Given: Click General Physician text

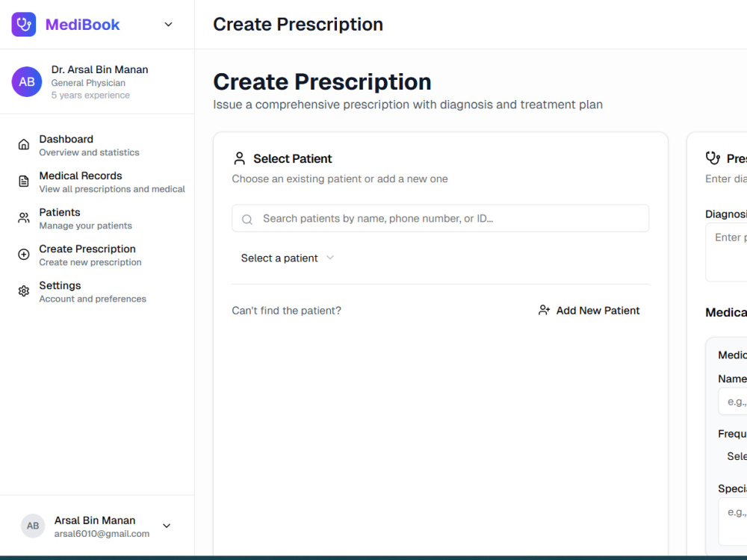Looking at the screenshot, I should pos(88,83).
